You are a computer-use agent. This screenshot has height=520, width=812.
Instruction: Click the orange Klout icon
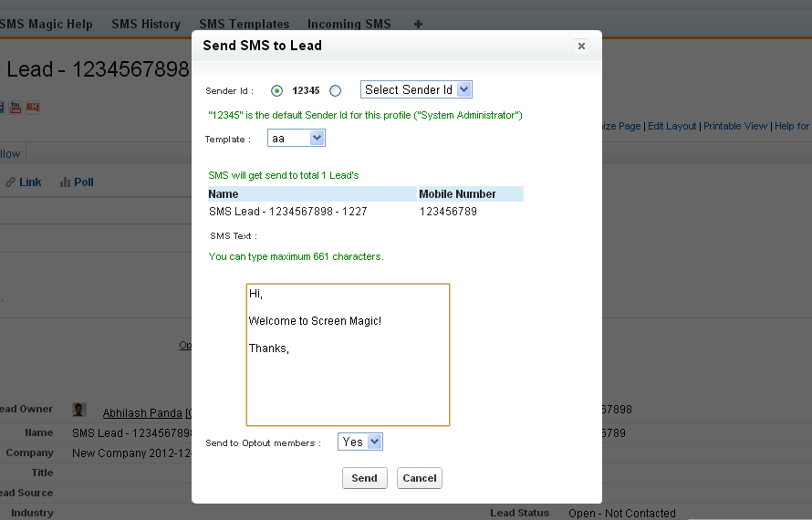(x=33, y=108)
